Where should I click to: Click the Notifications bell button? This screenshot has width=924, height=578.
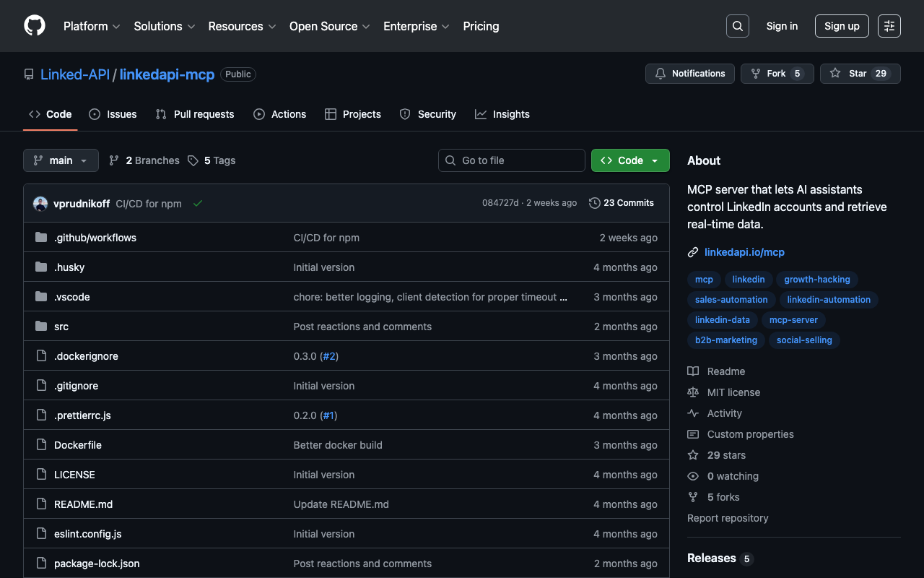(689, 74)
